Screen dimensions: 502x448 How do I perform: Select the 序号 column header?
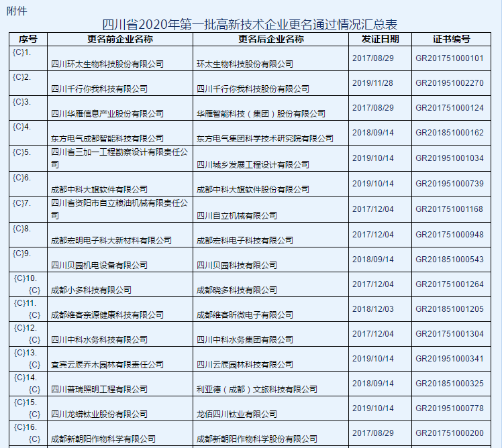tap(28, 39)
